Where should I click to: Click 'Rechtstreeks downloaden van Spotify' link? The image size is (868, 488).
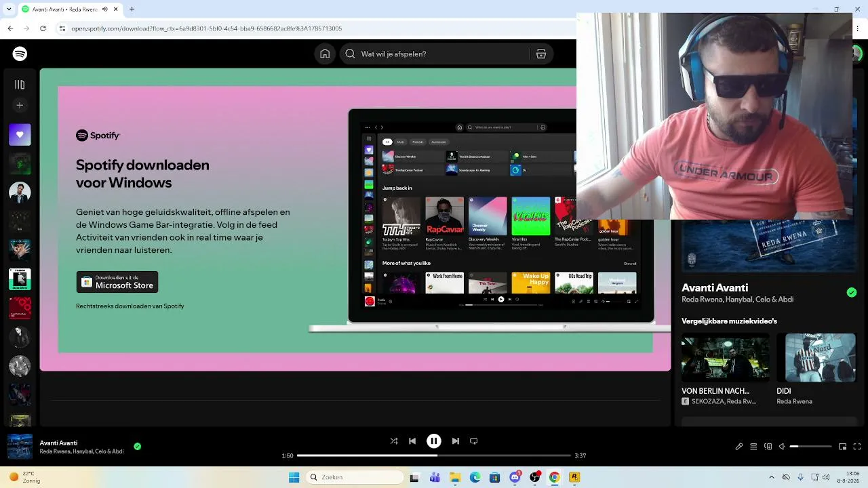click(x=130, y=306)
